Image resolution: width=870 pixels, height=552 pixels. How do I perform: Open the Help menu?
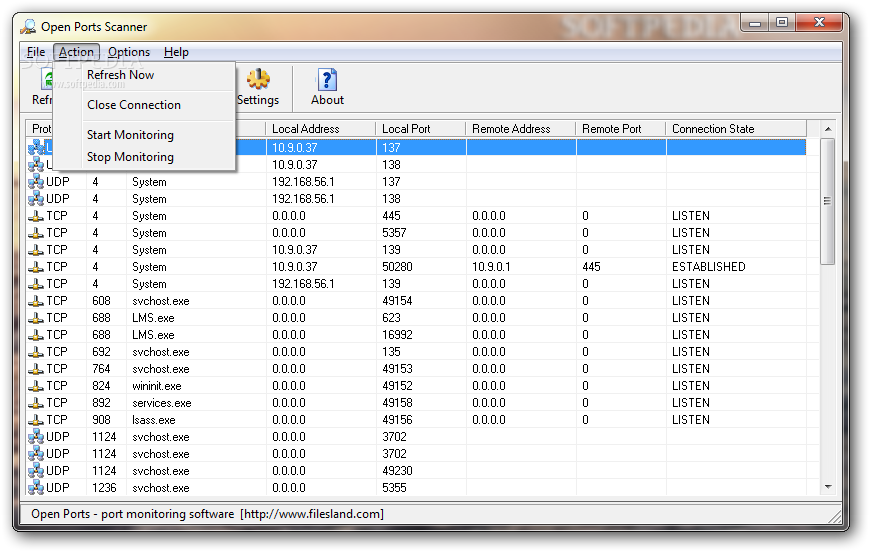click(176, 52)
